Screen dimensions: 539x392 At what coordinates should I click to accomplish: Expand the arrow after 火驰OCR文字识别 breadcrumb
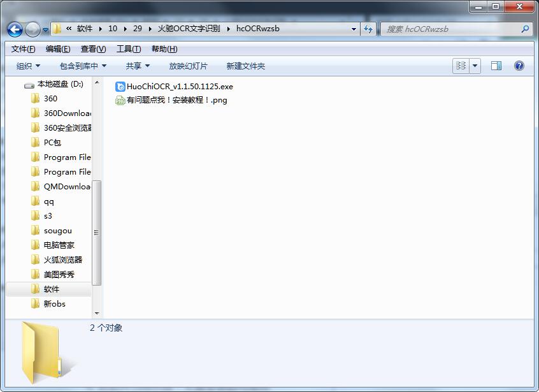point(228,29)
